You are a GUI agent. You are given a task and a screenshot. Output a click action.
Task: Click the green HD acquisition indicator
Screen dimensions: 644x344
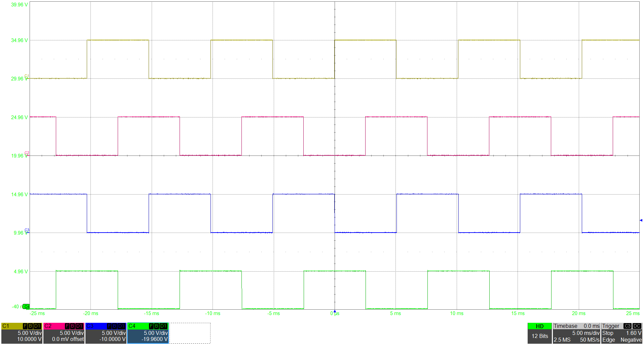click(x=540, y=326)
